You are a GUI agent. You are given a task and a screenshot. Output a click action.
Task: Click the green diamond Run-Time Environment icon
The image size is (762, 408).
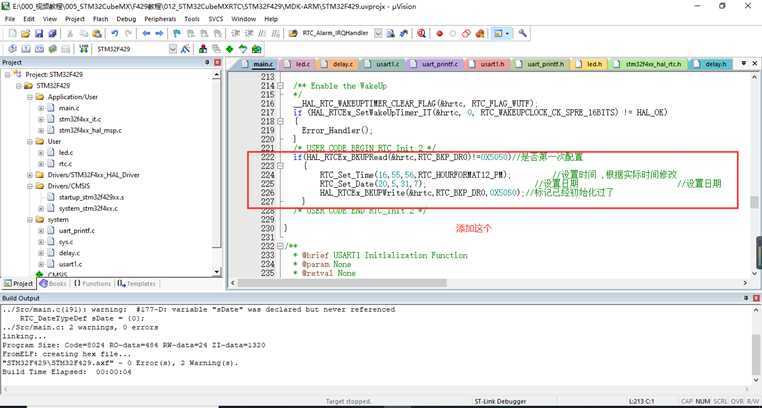click(229, 49)
